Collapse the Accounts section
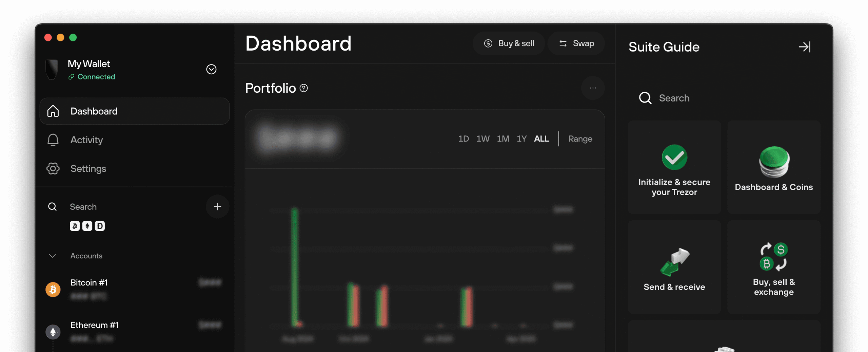This screenshot has height=352, width=868. click(52, 256)
